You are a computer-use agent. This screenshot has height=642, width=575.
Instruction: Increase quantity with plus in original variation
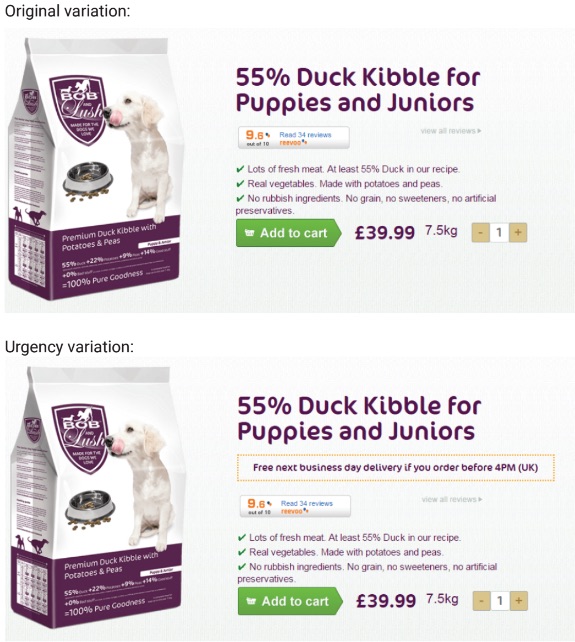tap(518, 233)
